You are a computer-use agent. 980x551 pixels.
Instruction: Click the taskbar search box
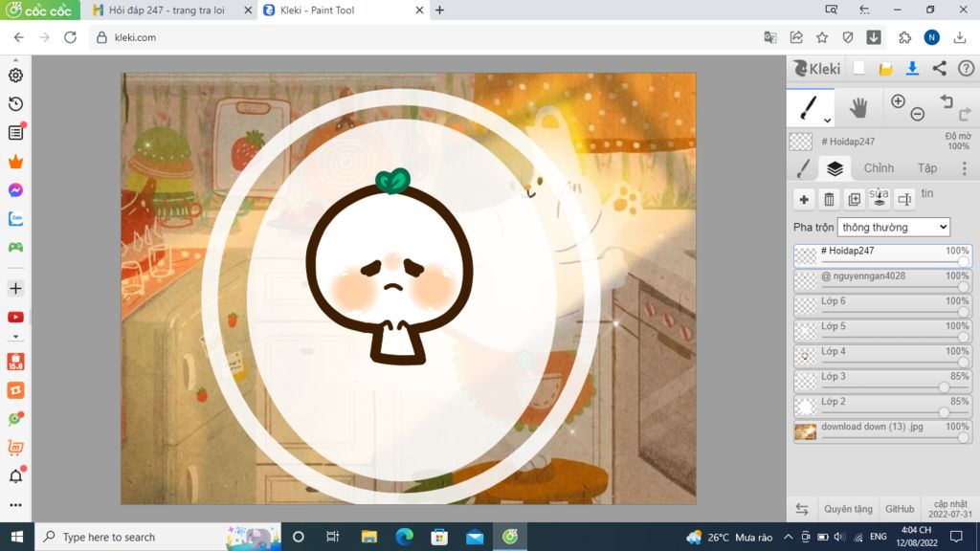point(158,537)
